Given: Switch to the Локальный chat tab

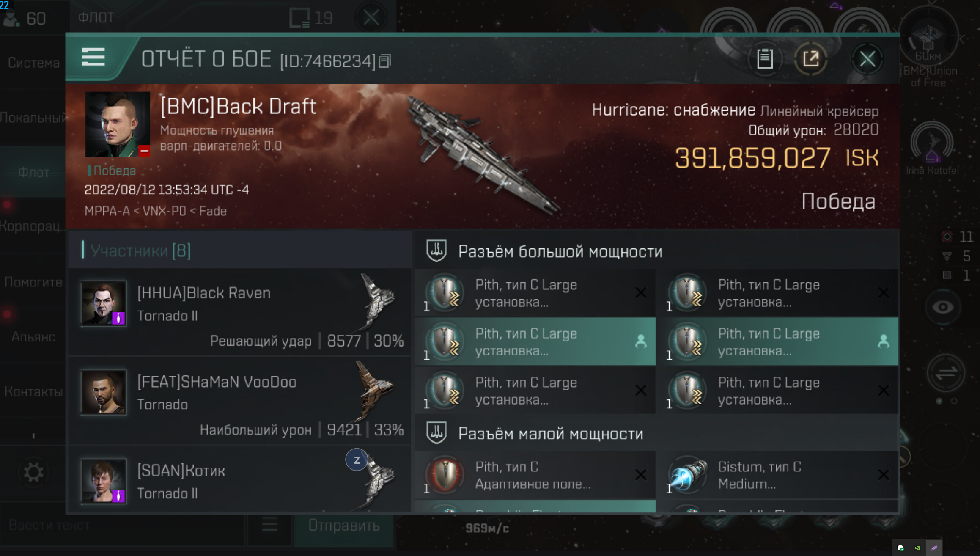Looking at the screenshot, I should pyautogui.click(x=33, y=118).
